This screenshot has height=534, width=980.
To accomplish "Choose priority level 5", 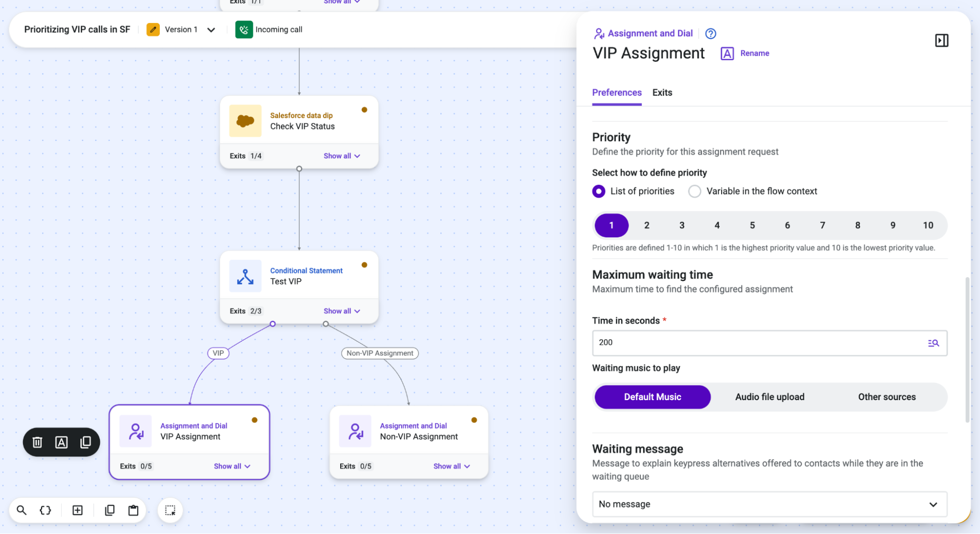I will [x=752, y=226].
